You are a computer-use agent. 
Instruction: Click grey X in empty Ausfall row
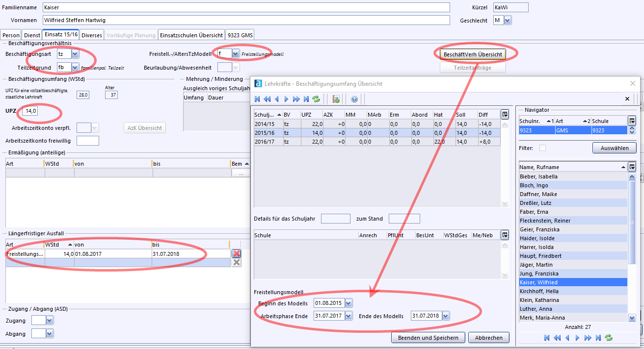(x=237, y=262)
